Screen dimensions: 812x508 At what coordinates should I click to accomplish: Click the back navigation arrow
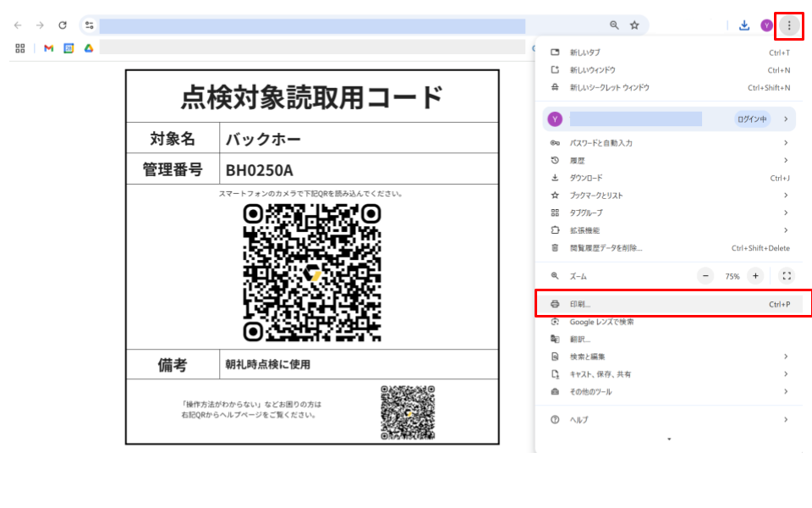(x=17, y=25)
